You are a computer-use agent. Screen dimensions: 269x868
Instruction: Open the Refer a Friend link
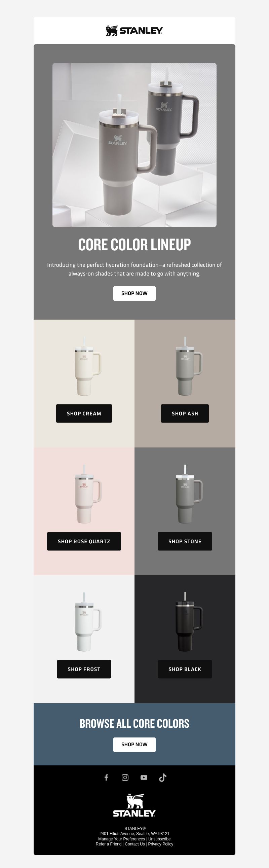pyautogui.click(x=108, y=844)
